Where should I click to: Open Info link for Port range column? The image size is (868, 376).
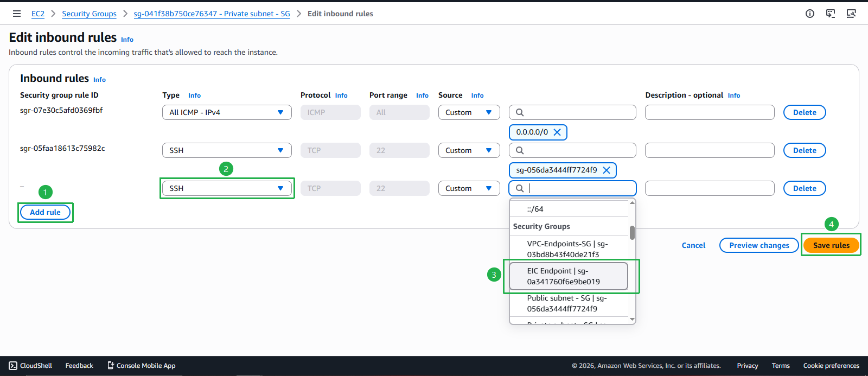point(422,95)
